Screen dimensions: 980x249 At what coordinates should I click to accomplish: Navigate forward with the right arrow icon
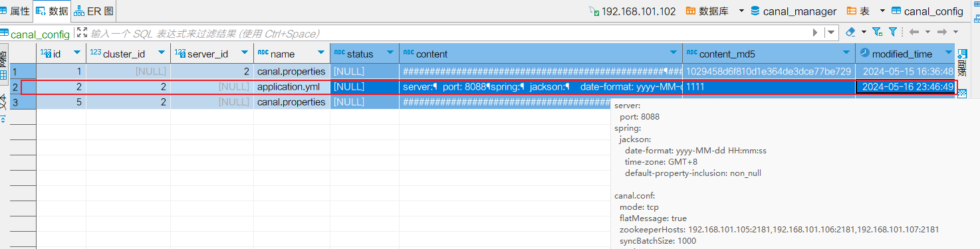coord(941,32)
